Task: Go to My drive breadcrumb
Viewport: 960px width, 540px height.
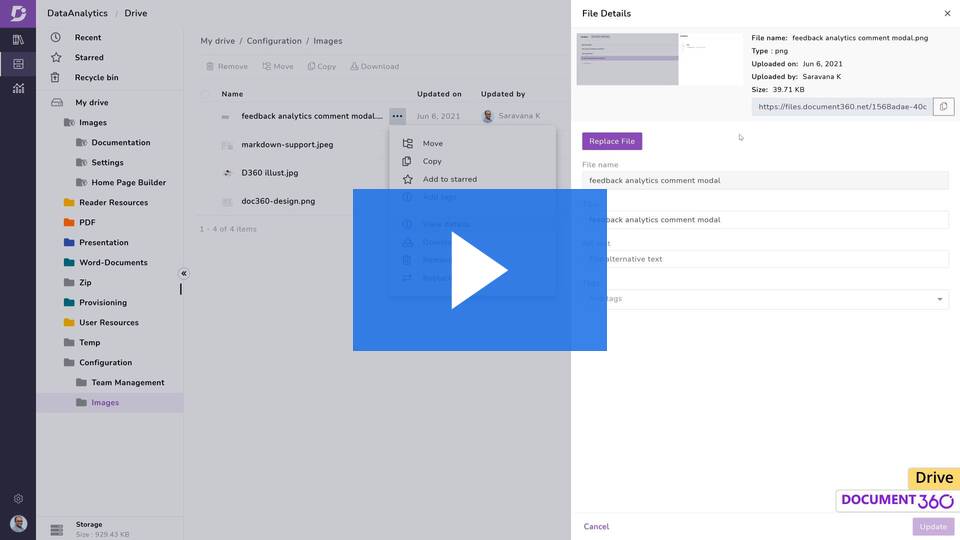Action: click(x=217, y=41)
